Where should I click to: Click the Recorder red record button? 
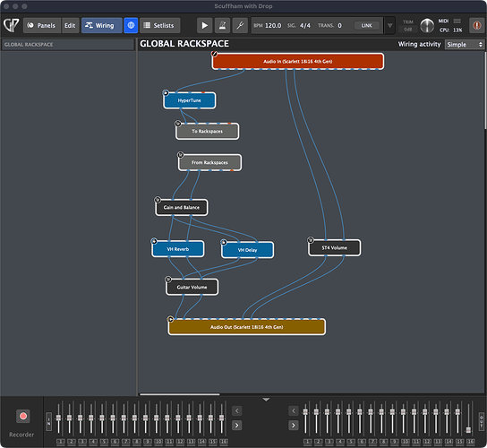pos(23,416)
